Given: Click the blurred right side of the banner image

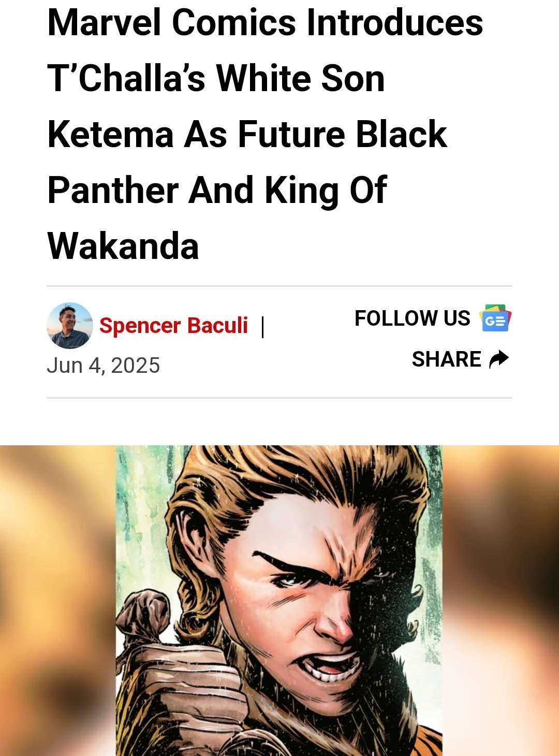Looking at the screenshot, I should pos(501,601).
